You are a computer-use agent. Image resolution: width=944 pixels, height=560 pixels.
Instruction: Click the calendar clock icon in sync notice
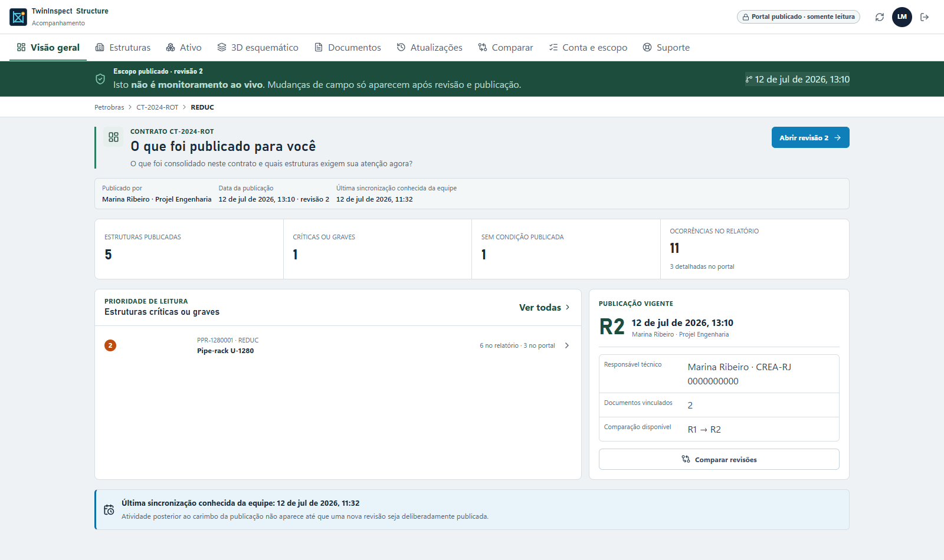point(109,510)
